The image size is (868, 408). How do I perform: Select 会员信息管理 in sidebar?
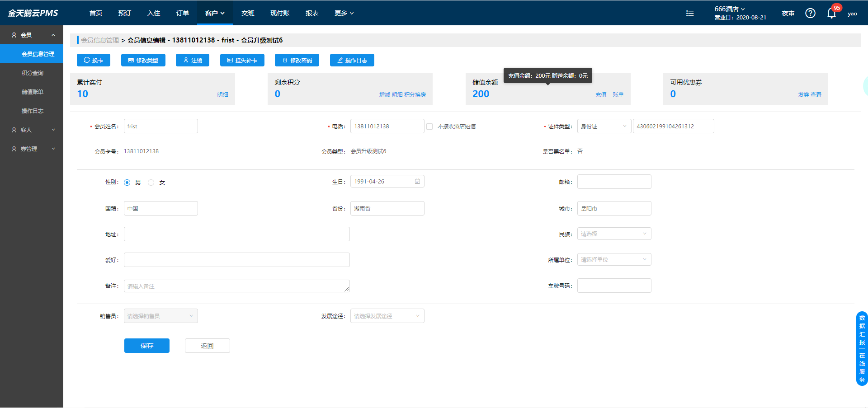(x=32, y=54)
